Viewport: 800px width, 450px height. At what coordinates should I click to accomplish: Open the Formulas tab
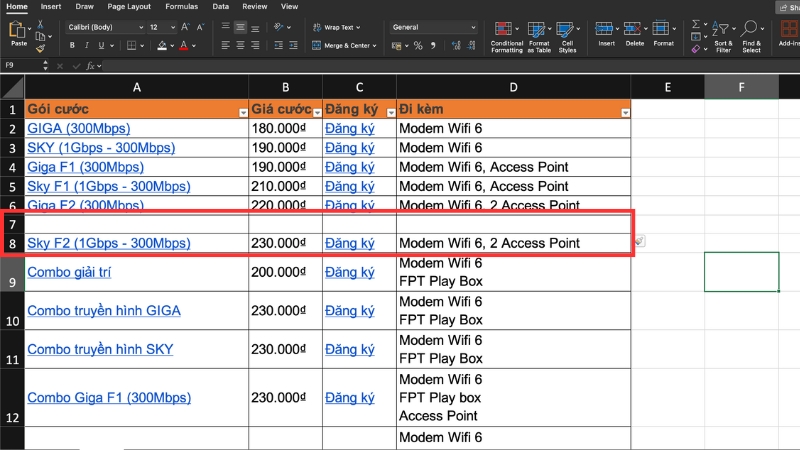(x=181, y=6)
